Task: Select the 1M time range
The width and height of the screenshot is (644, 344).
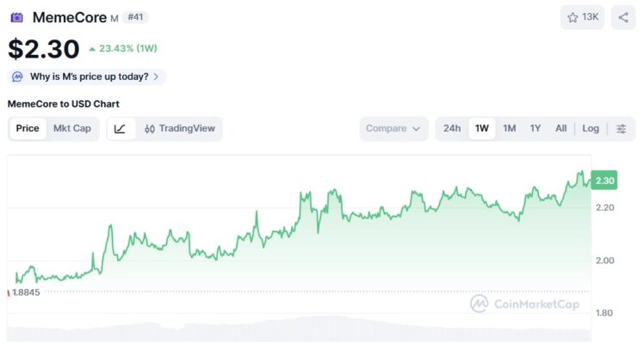Action: click(510, 129)
